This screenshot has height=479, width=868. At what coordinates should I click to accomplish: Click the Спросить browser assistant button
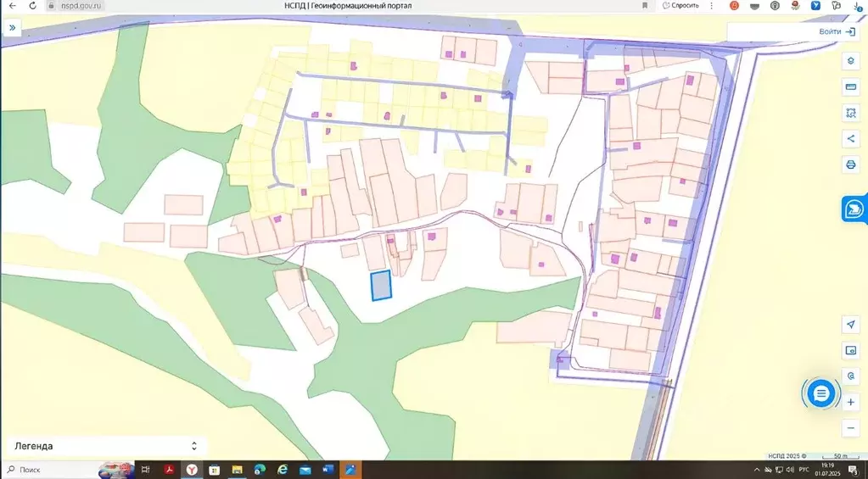681,6
